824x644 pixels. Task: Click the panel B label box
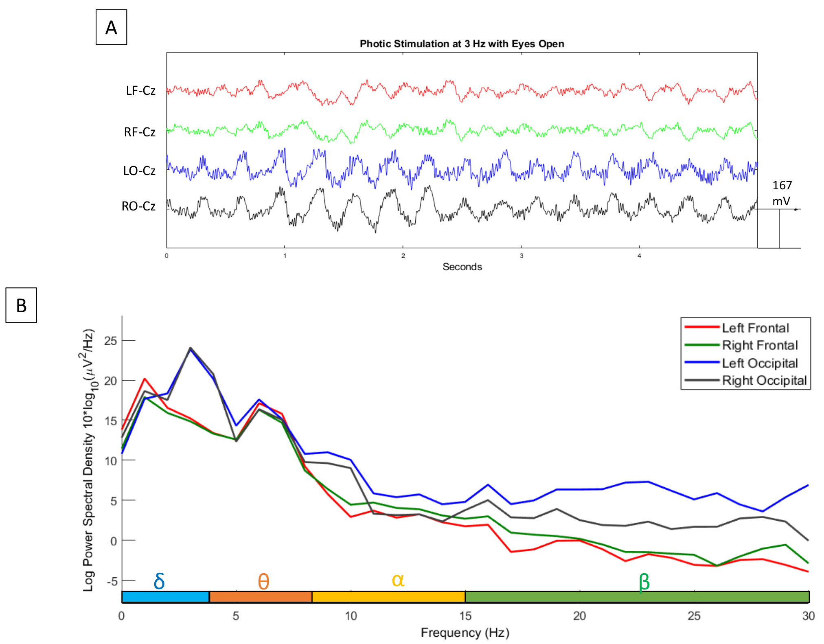(21, 305)
